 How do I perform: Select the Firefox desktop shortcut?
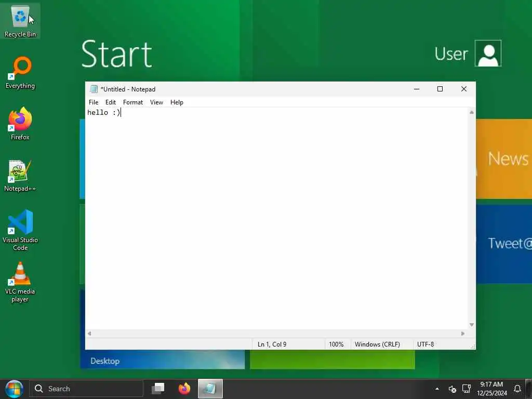click(x=20, y=124)
